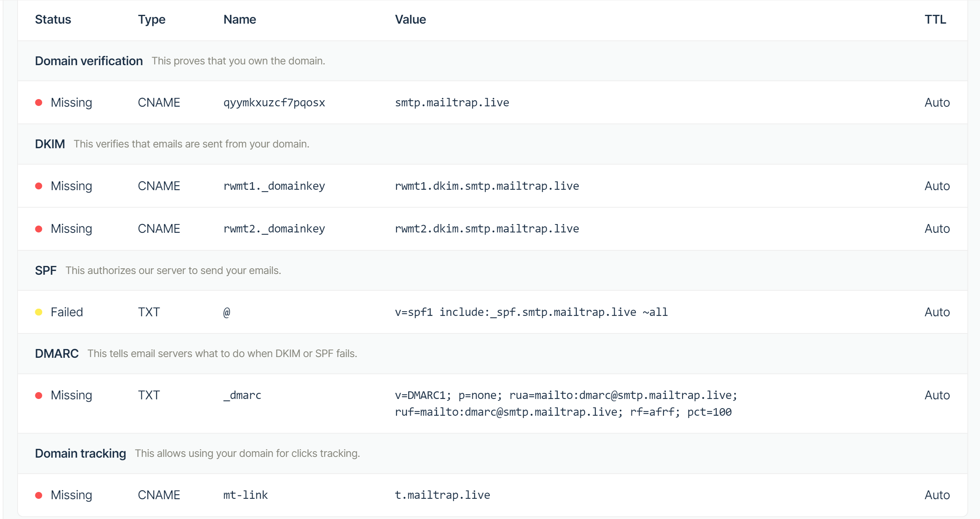Click Missing status in rwmt2._domainkey row
Image resolution: width=980 pixels, height=519 pixels.
(71, 229)
